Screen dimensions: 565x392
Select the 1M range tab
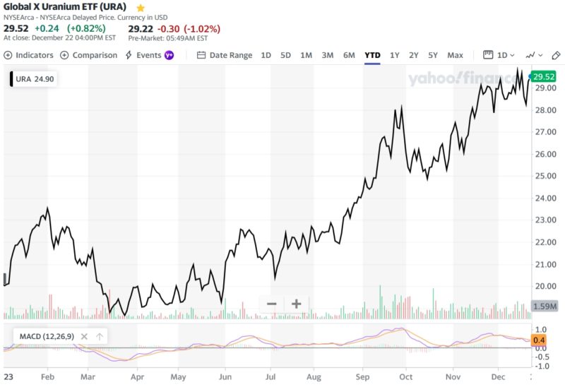[307, 55]
